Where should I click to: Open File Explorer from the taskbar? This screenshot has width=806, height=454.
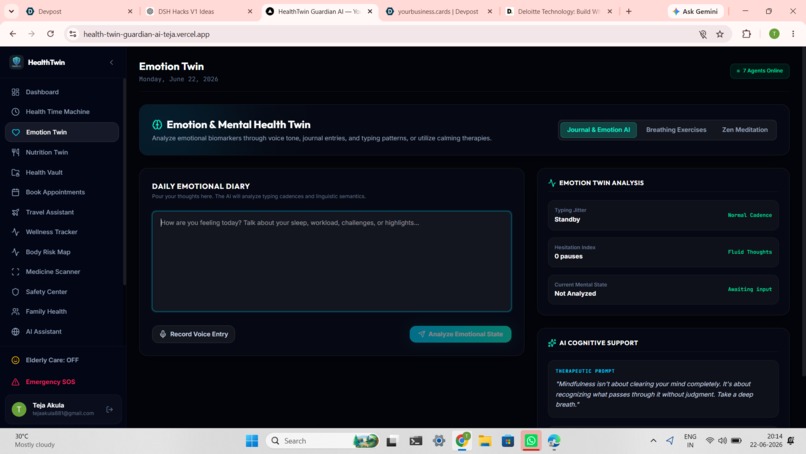tap(485, 441)
